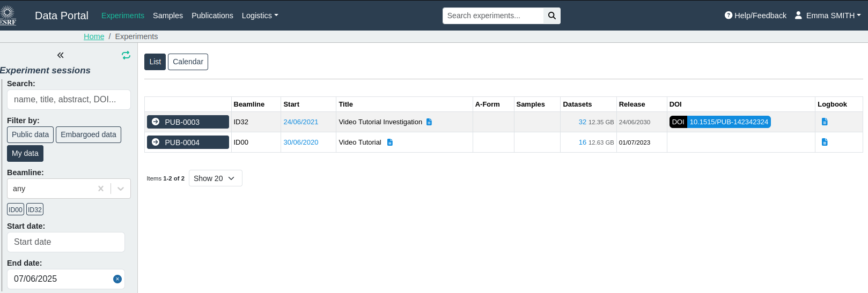Toggle the Embargoed data filter
Screen dimensions: 868x293
coord(89,134)
